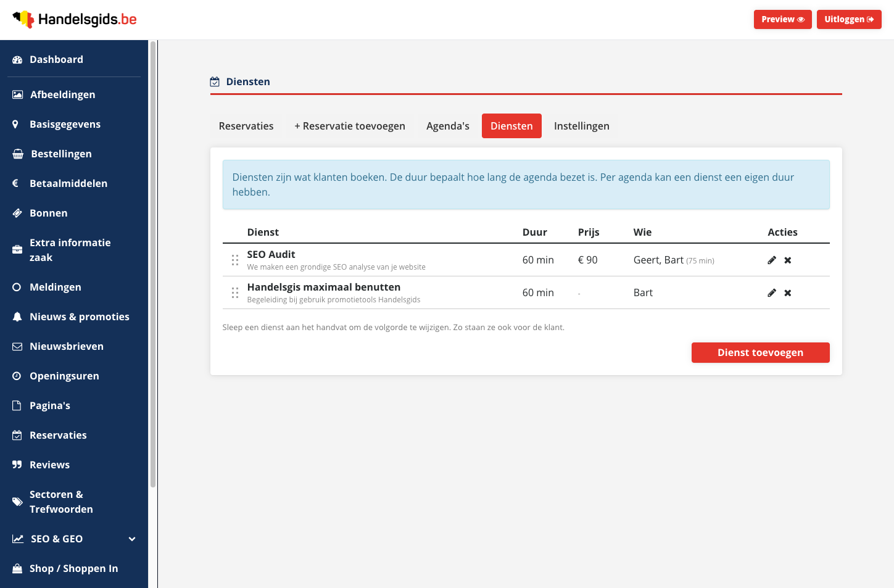Click the Basisgegevens map pin icon
894x588 pixels.
tap(15, 125)
